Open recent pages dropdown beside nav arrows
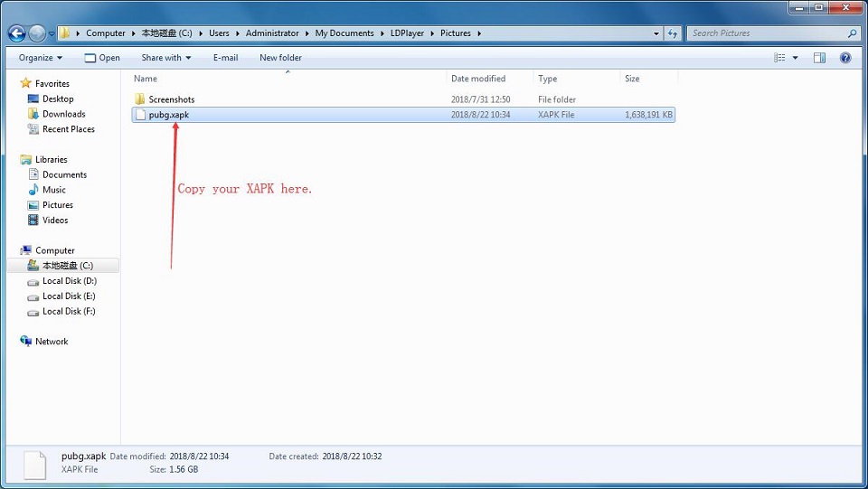The image size is (868, 489). point(52,33)
